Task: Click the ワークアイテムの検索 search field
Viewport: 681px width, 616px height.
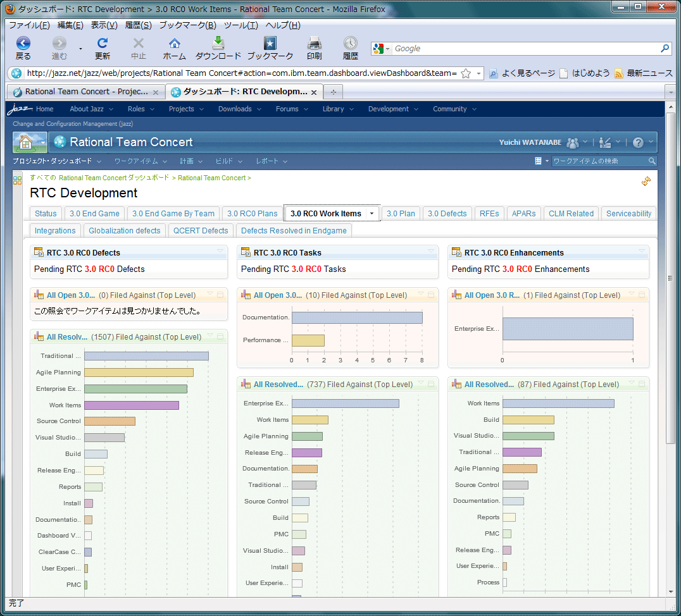Action: (599, 161)
